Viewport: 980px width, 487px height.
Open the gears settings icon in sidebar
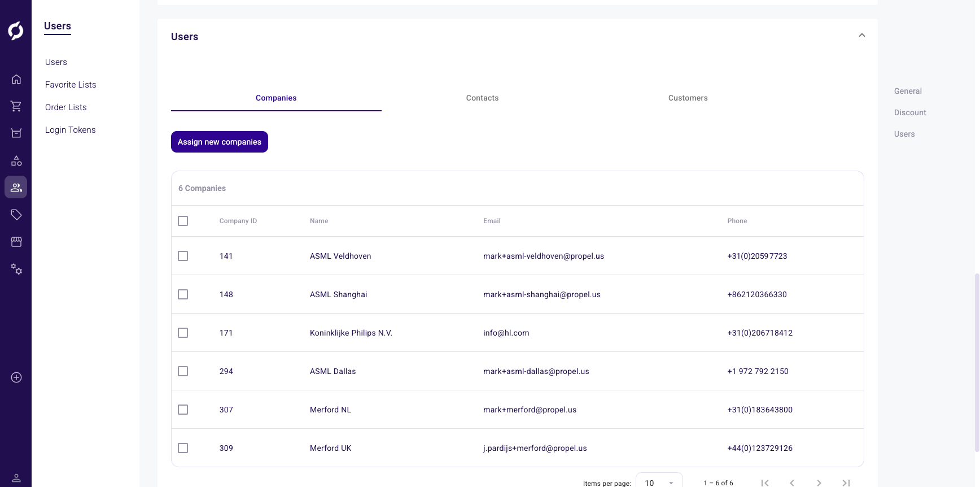point(16,269)
